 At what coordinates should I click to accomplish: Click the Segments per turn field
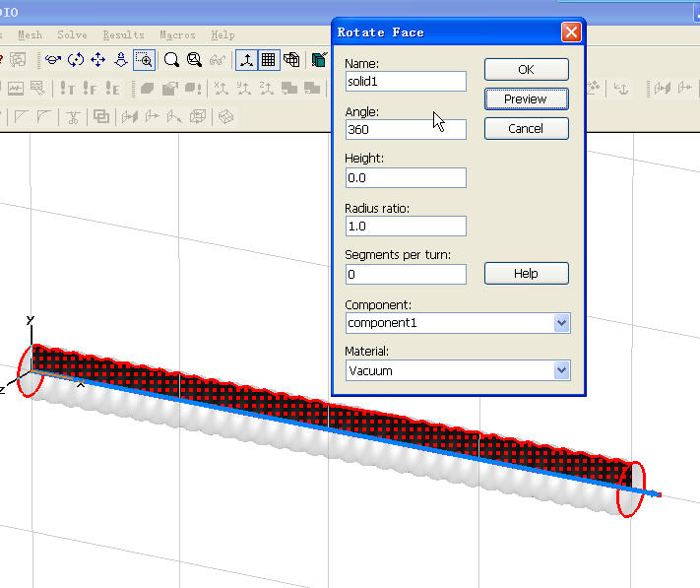(405, 274)
